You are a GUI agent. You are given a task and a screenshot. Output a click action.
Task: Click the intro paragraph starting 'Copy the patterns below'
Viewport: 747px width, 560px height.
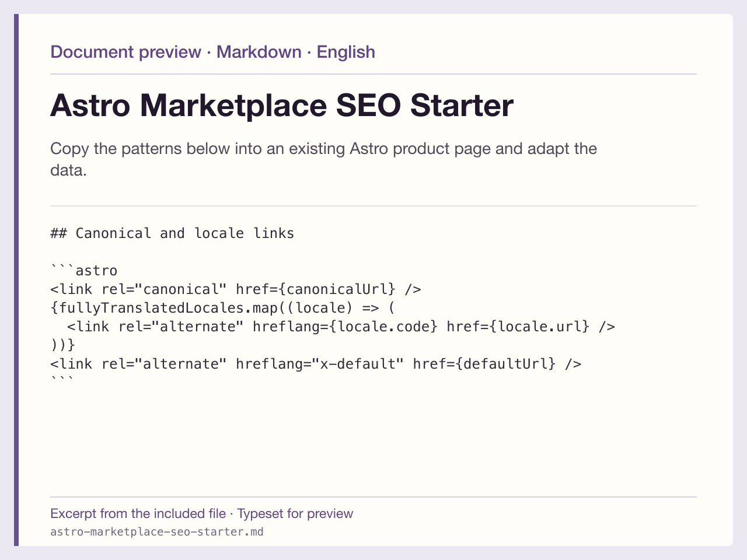coord(324,159)
